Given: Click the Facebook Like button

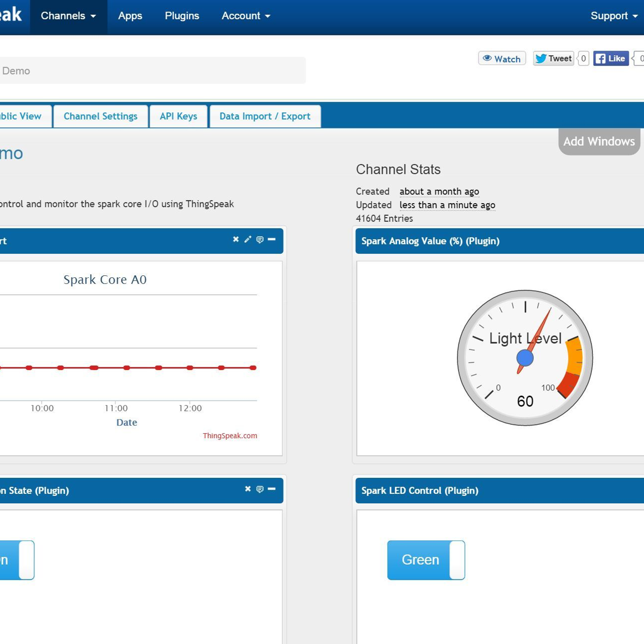Looking at the screenshot, I should [611, 58].
